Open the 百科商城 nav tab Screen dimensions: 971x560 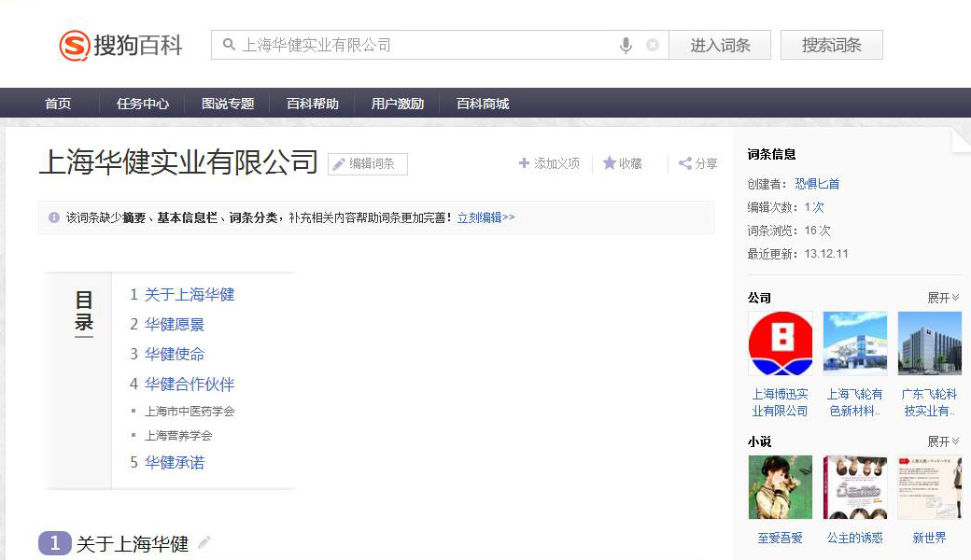pyautogui.click(x=483, y=104)
